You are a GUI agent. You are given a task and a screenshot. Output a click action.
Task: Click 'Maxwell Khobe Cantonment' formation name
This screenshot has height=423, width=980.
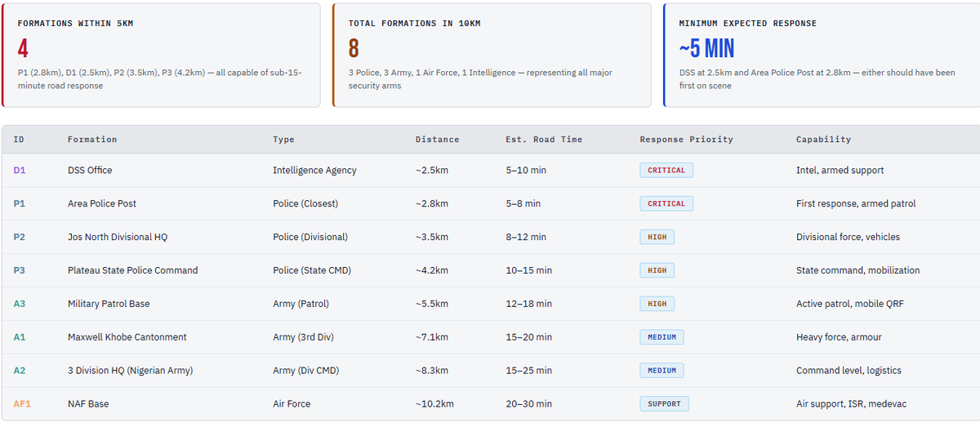(x=127, y=337)
